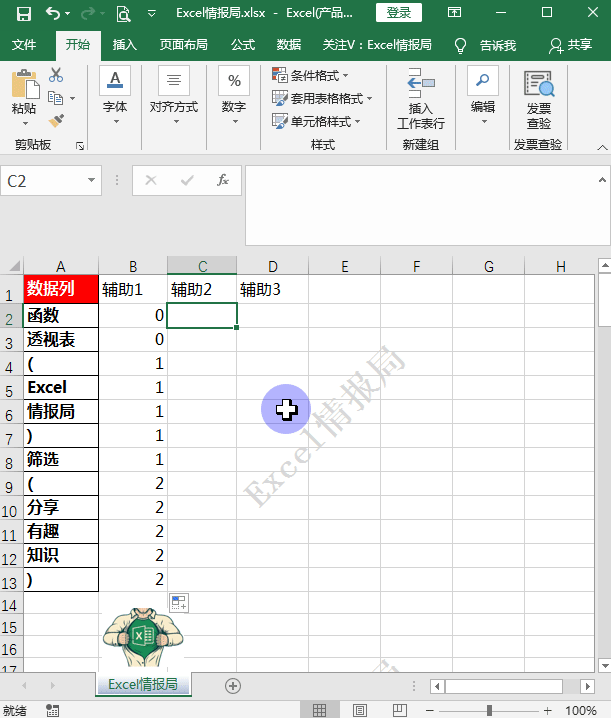The width and height of the screenshot is (611, 718).
Task: Click the Quick Analysis icon below the data
Action: 179,603
